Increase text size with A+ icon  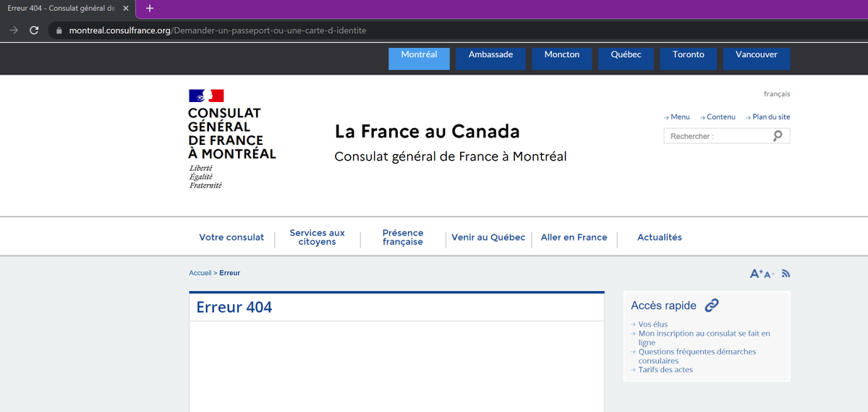pos(757,274)
